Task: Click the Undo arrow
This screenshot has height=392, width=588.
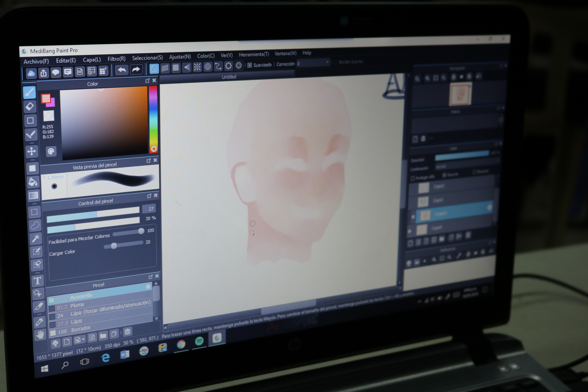Action: 122,70
